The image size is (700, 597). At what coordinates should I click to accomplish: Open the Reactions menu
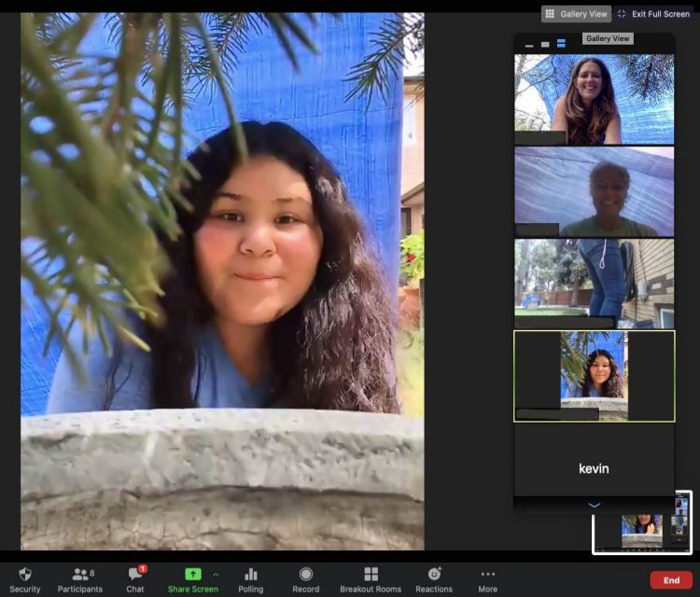tap(434, 578)
